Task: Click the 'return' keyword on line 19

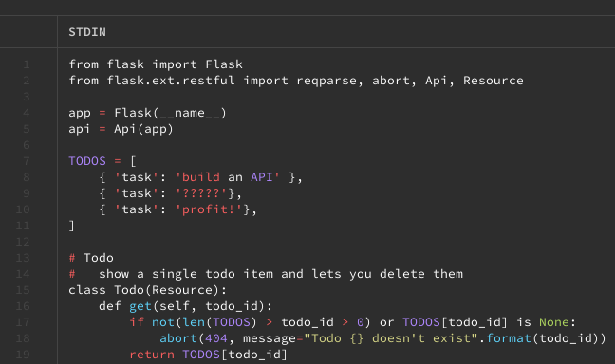Action: pyautogui.click(x=152, y=355)
